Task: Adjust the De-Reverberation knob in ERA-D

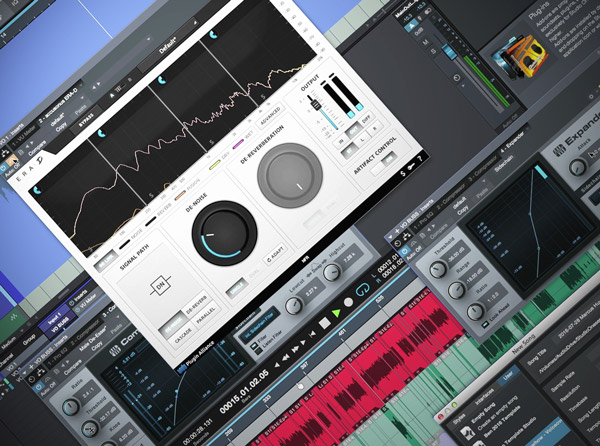Action: pyautogui.click(x=290, y=175)
